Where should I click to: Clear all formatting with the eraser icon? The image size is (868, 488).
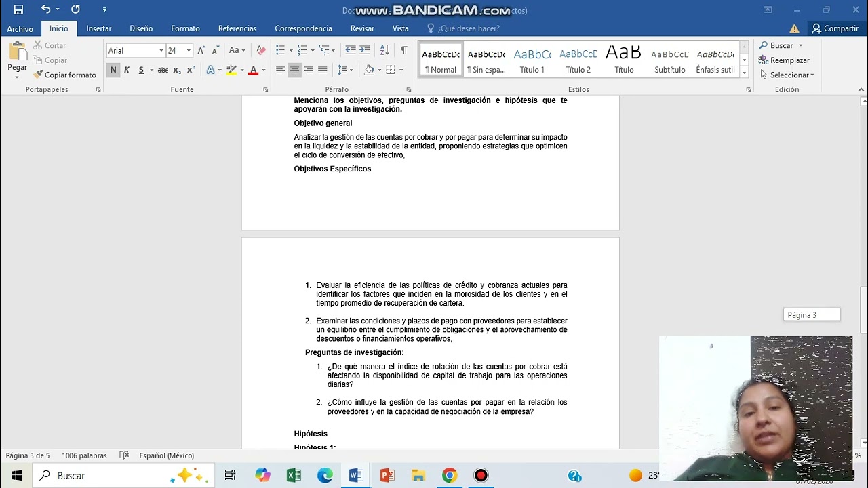tap(261, 50)
